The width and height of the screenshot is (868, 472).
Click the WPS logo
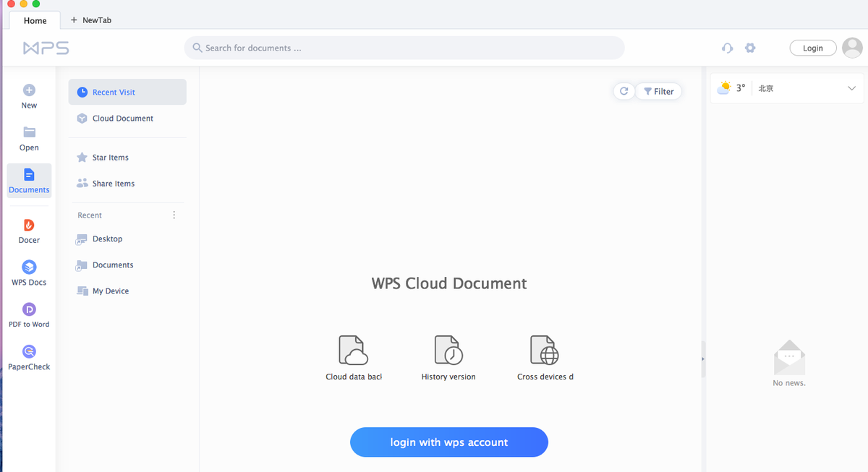pos(46,48)
